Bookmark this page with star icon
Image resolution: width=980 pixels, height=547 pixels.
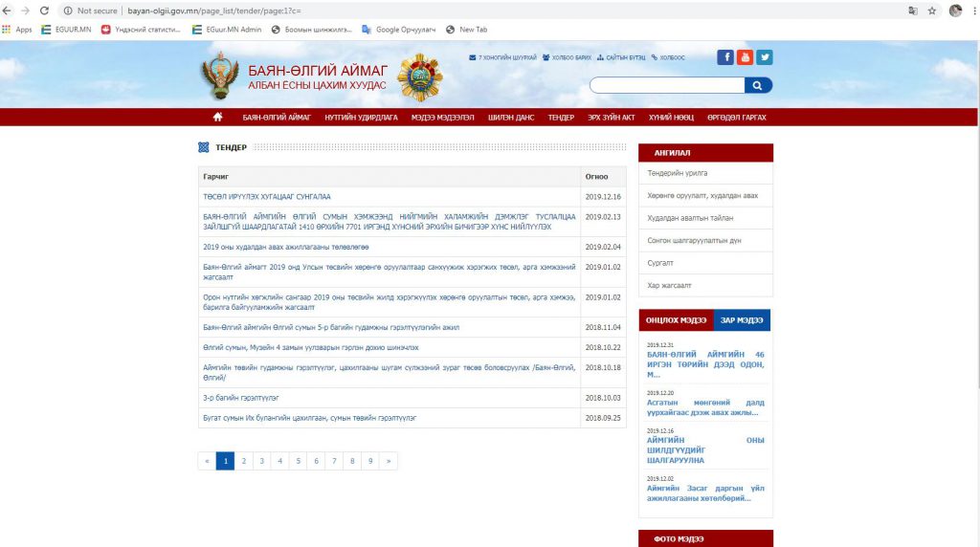931,11
